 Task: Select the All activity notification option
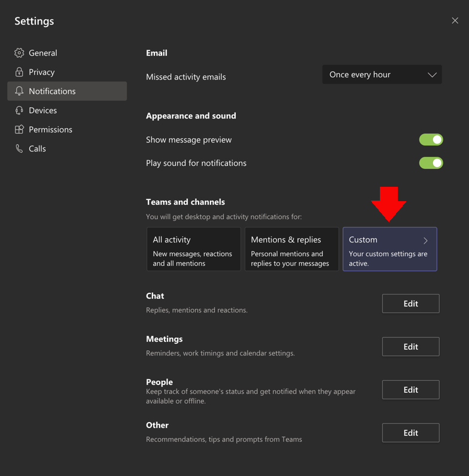pyautogui.click(x=194, y=249)
